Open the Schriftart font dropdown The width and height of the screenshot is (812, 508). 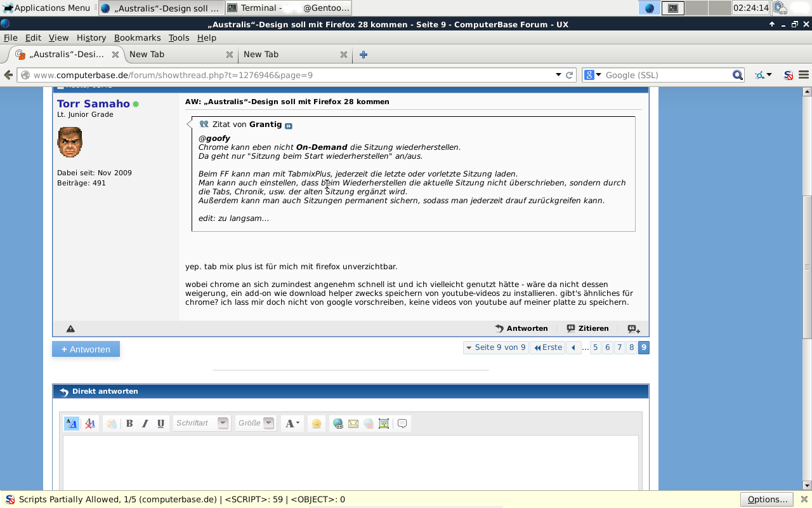[x=201, y=423]
